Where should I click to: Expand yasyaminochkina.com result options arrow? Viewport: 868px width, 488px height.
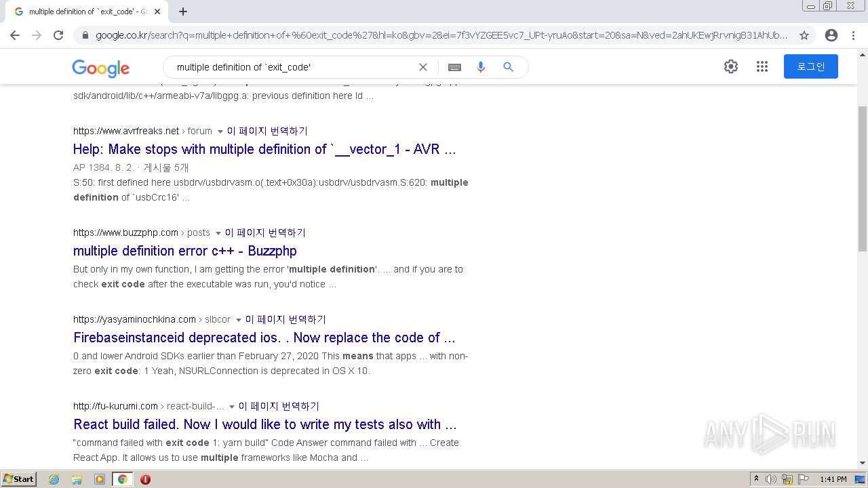(238, 320)
